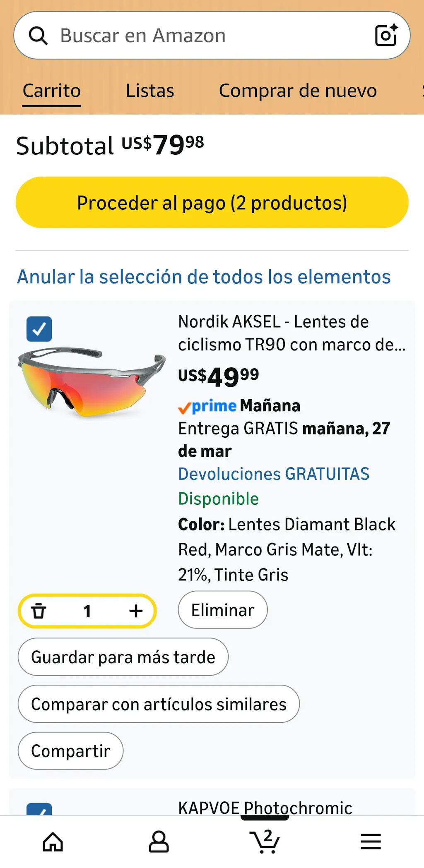Select the Carrito tab

[x=52, y=91]
